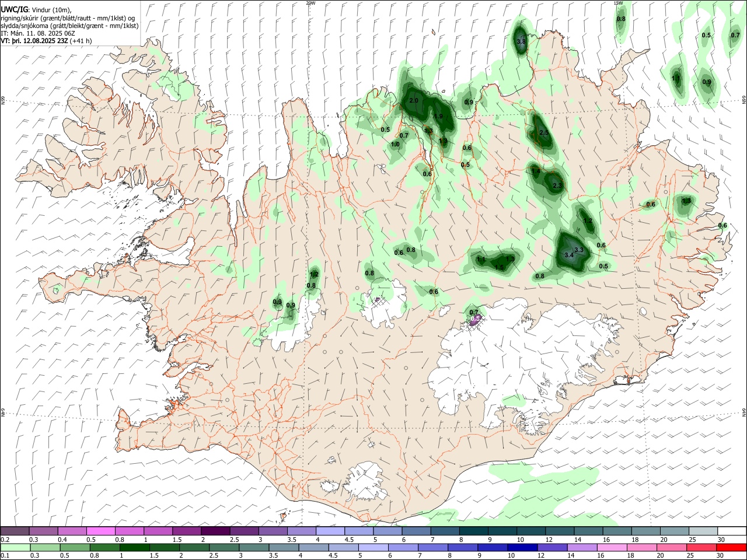
Task: Click the pink 18–20 swatch in bottom legend
Action: point(641,548)
